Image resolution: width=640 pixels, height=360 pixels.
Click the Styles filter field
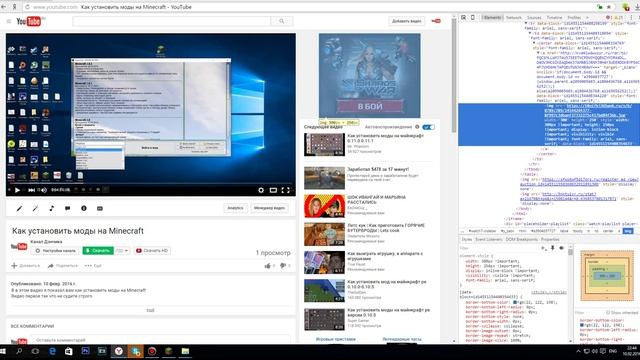[498, 248]
